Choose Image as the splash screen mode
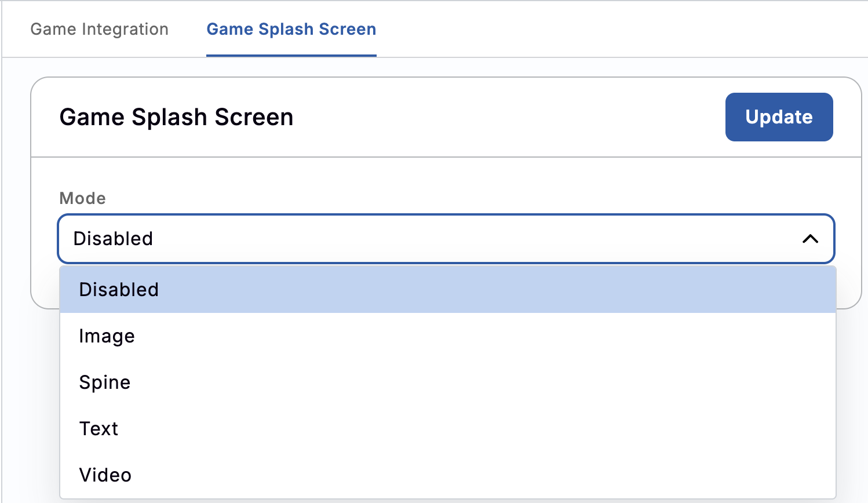The height and width of the screenshot is (503, 868). pos(107,336)
